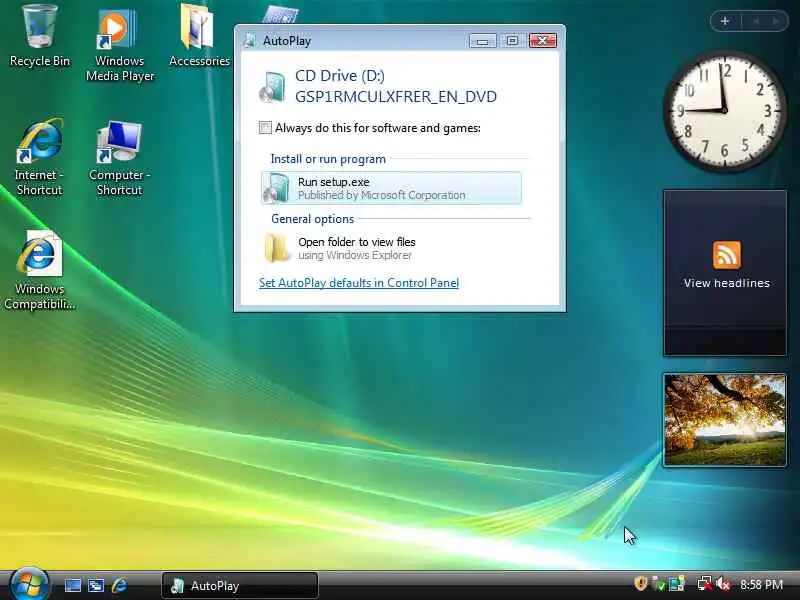
Task: Click the muted volume tray icon
Action: (723, 584)
